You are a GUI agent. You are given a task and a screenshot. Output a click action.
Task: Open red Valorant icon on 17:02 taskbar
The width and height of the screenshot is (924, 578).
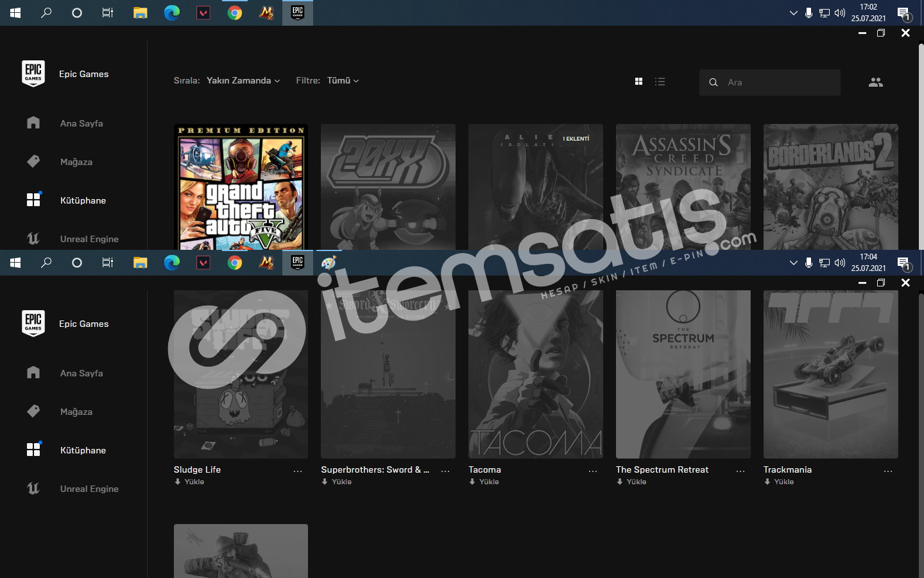[x=203, y=13]
